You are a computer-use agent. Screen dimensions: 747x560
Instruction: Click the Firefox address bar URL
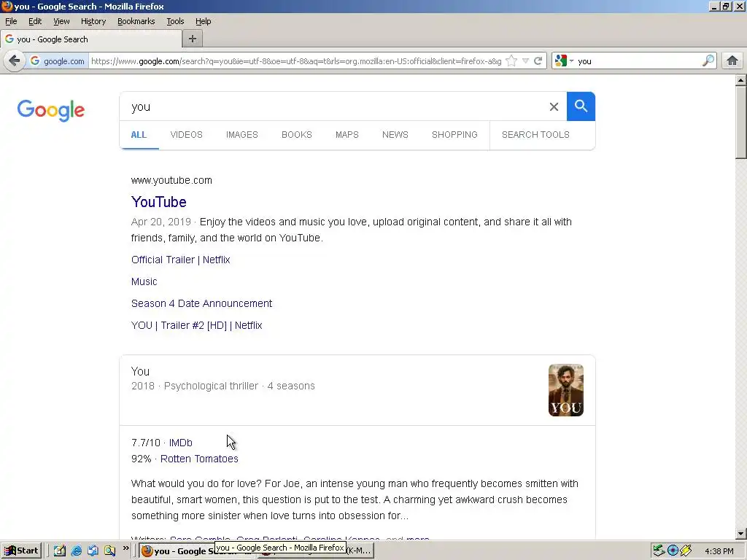(295, 61)
